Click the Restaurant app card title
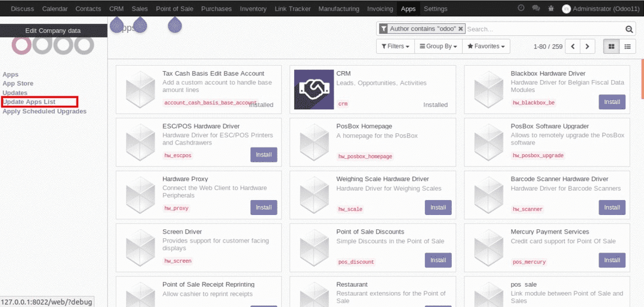 point(352,284)
